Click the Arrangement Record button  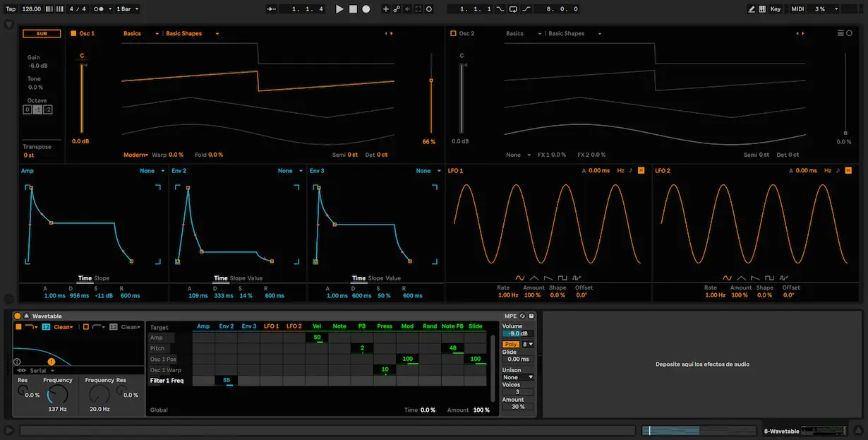tap(366, 9)
